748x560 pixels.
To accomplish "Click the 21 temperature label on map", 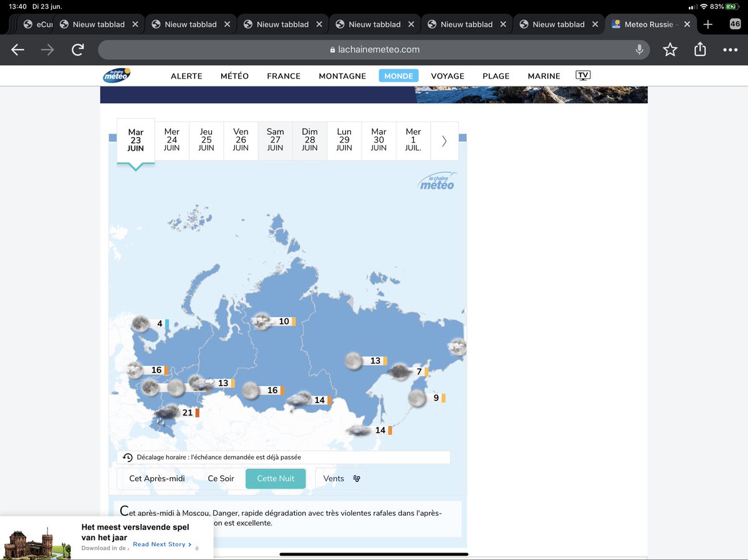I will [187, 412].
